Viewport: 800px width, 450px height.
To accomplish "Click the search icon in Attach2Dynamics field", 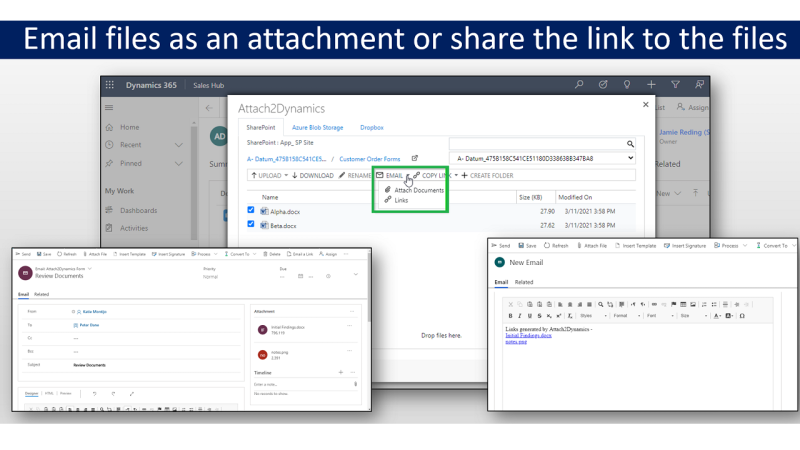I will click(631, 144).
